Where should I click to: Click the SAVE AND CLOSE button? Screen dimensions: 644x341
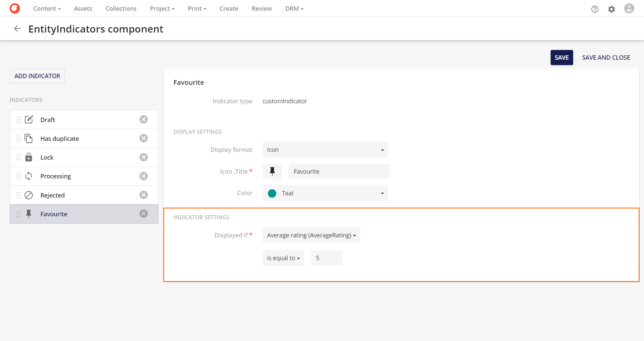606,57
